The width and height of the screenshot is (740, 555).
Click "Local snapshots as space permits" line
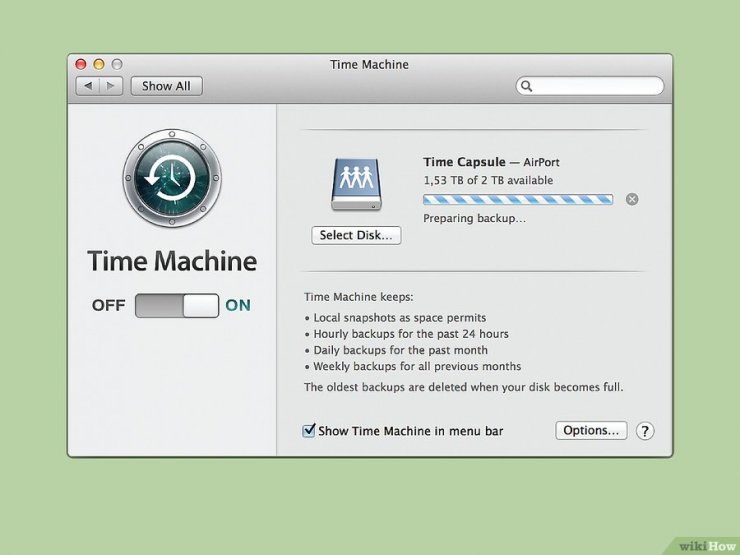[x=400, y=318]
